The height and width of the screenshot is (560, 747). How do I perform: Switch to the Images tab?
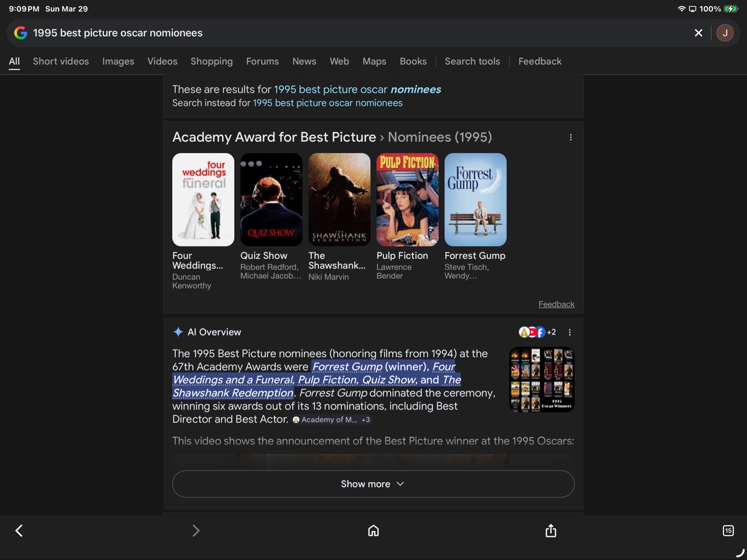click(118, 62)
